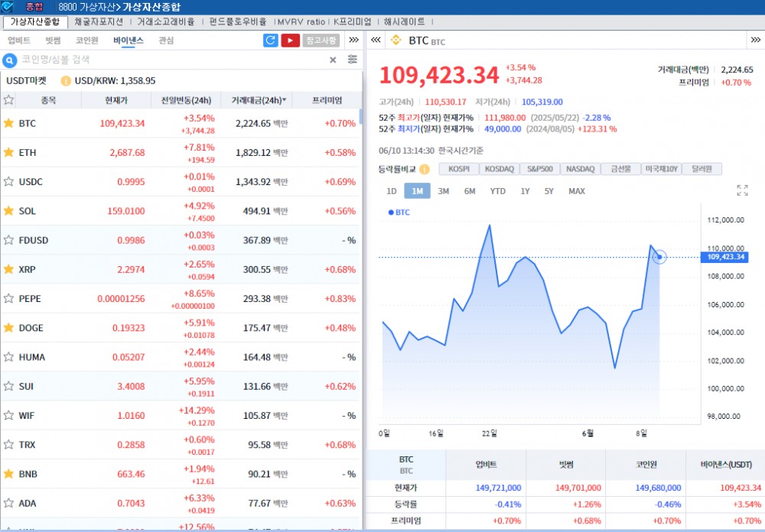Clear the search box with X icon
The image size is (765, 532).
(333, 60)
